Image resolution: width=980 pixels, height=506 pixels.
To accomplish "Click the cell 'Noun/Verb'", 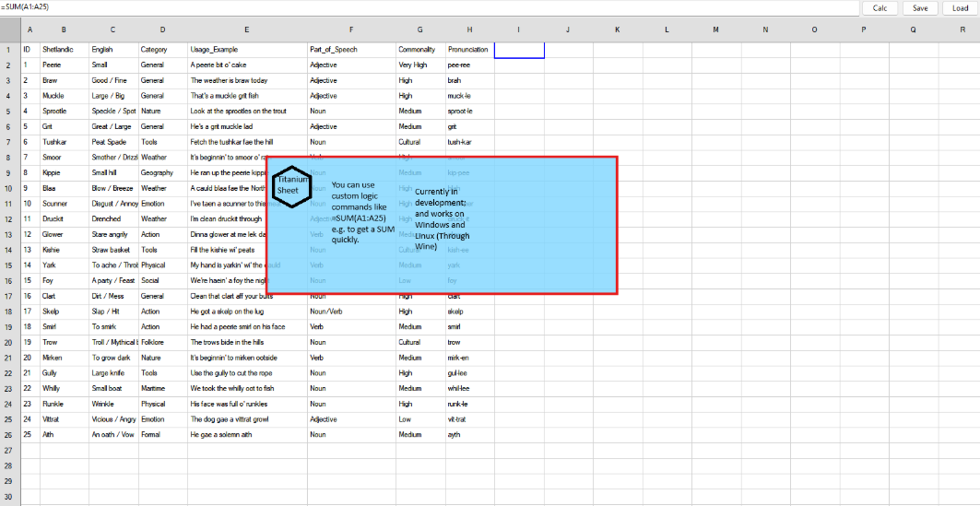I will (351, 312).
